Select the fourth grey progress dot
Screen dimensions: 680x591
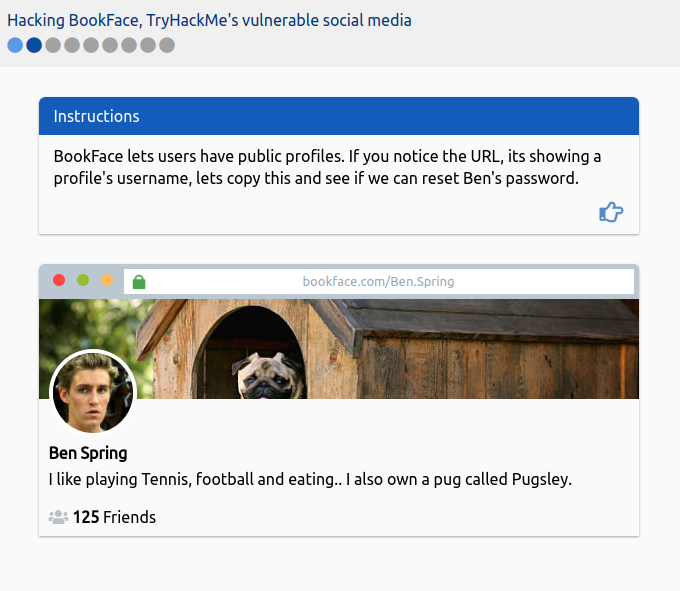tap(72, 45)
